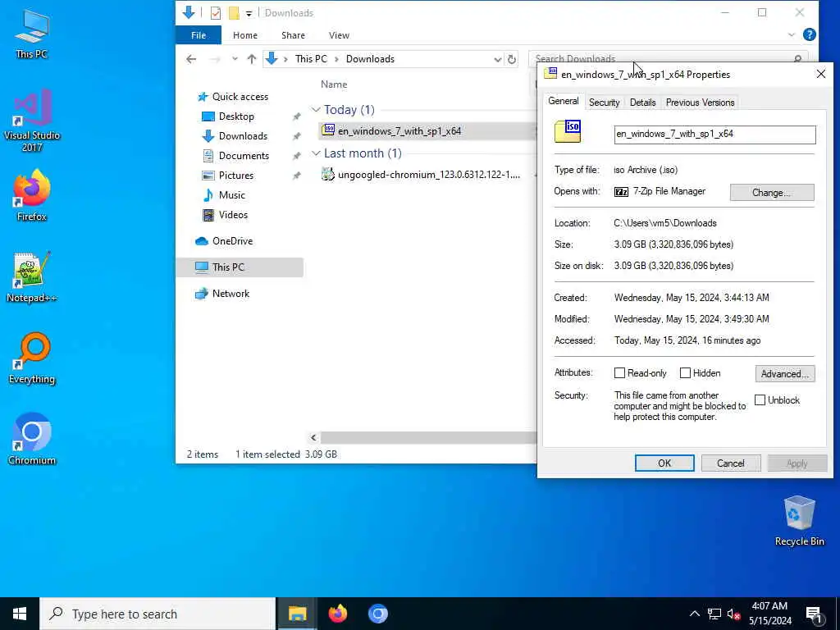Open Firefox from taskbar

point(337,614)
